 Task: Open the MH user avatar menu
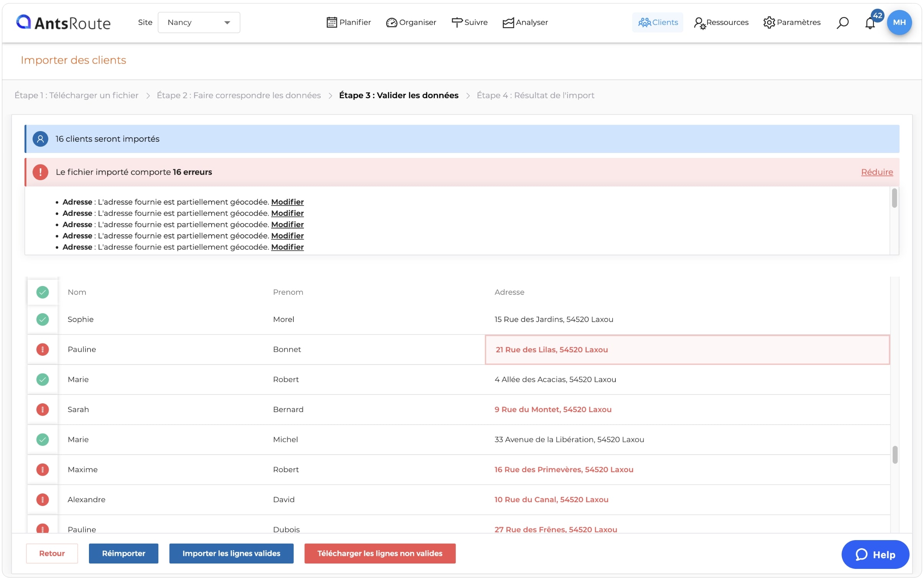coord(899,22)
